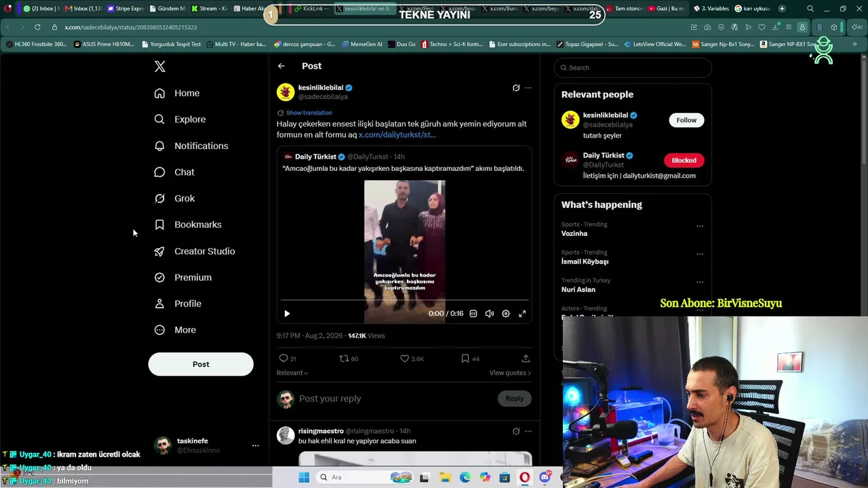
Task: Go to Profile in the sidebar
Action: click(178, 304)
